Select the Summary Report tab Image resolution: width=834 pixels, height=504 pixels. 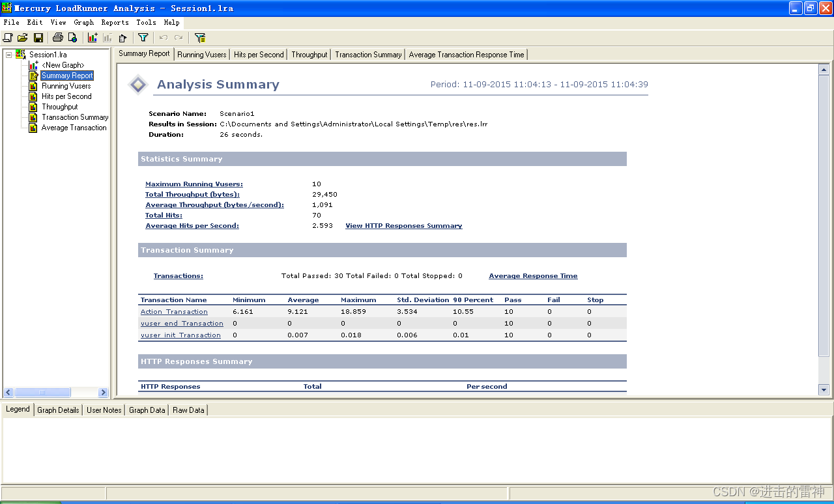click(144, 53)
